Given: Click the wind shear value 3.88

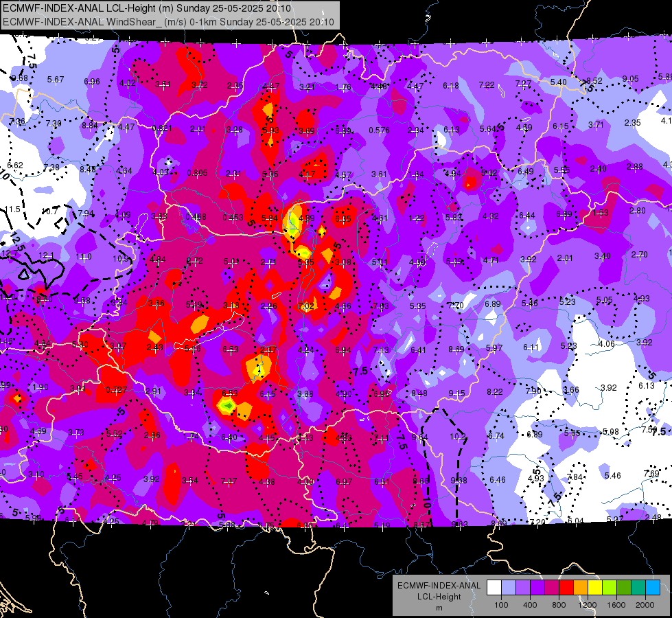Looking at the screenshot, I should point(305,393).
